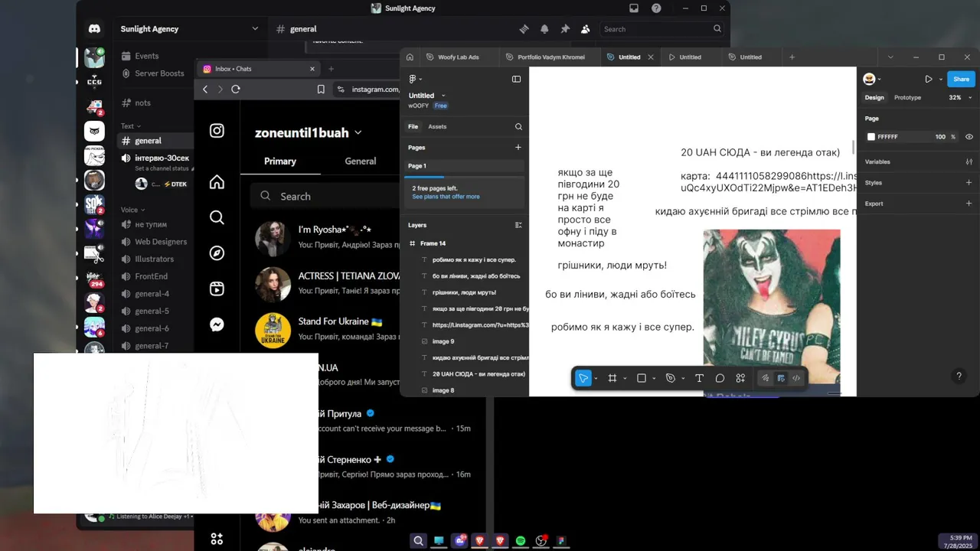This screenshot has height=551, width=980.
Task: Click the Share button in Figma
Action: click(961, 79)
